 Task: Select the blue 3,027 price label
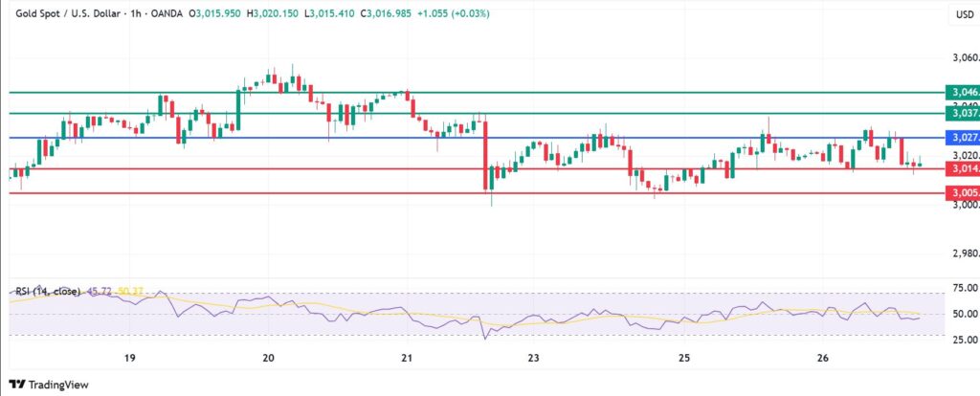[961, 138]
